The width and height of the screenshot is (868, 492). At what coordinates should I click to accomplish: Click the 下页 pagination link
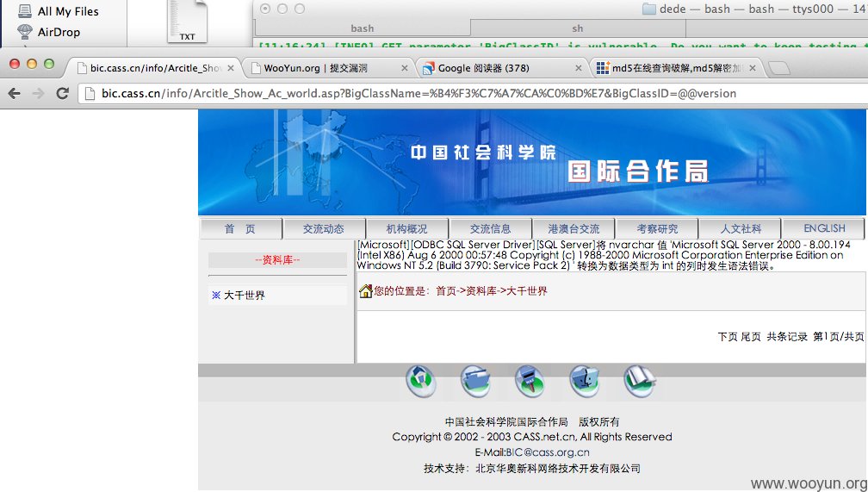728,336
